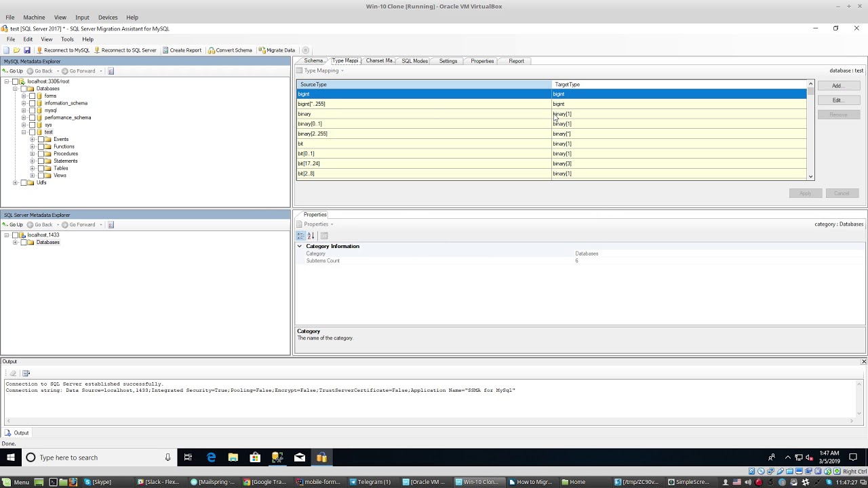Click Go Back in SQL Server Metadata Explorer
Image resolution: width=868 pixels, height=488 pixels.
point(39,225)
